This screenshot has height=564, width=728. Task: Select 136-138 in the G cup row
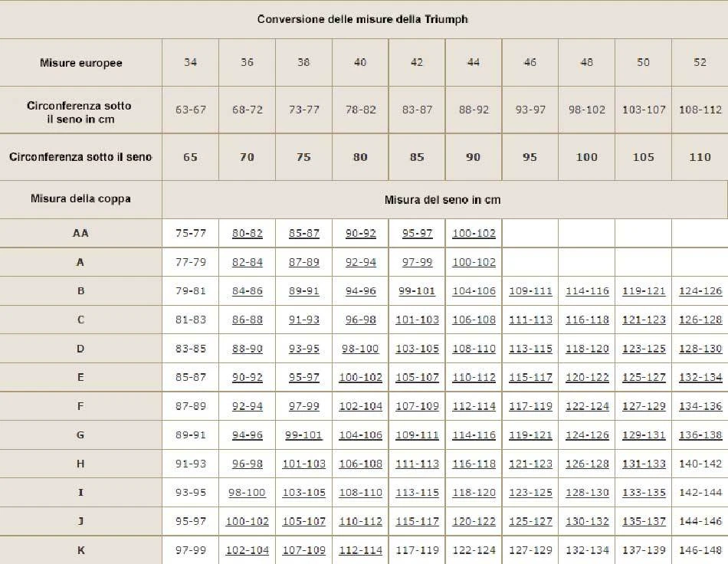click(x=700, y=435)
